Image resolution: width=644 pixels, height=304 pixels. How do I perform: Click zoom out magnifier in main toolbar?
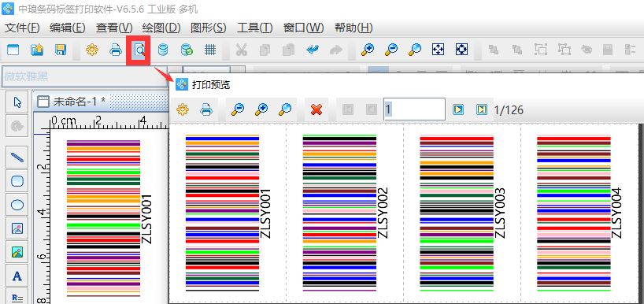[391, 50]
